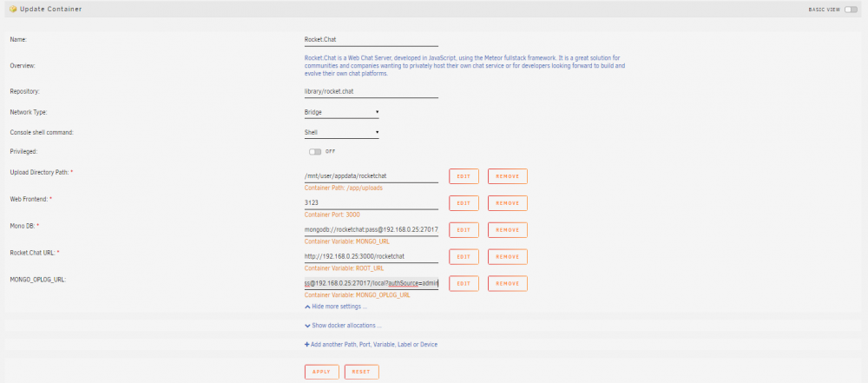Toggle the Basic View switch
The height and width of the screenshot is (383, 868).
coord(851,10)
